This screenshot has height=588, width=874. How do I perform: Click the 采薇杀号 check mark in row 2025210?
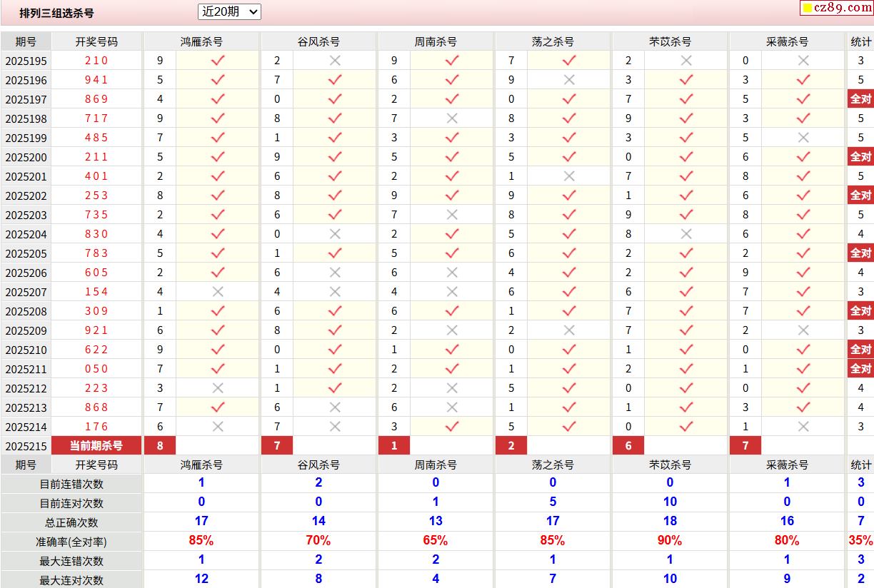coord(803,350)
